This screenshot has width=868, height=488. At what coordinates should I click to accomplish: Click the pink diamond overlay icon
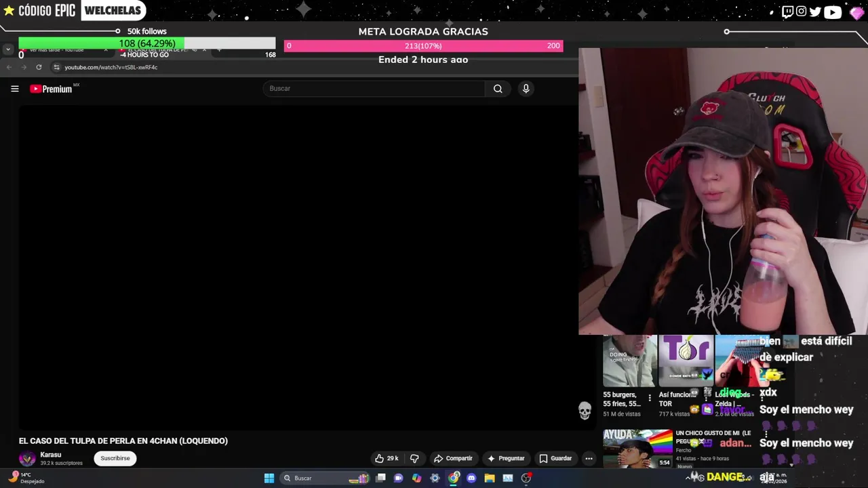[x=856, y=13]
